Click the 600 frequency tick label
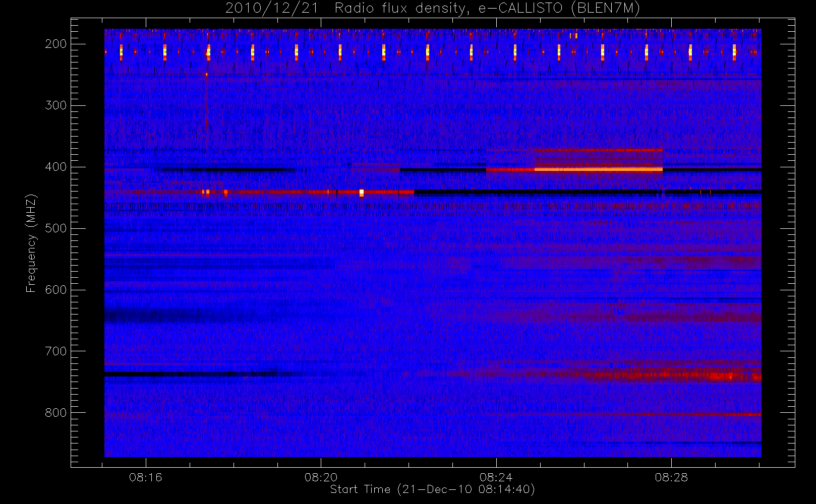 56,290
